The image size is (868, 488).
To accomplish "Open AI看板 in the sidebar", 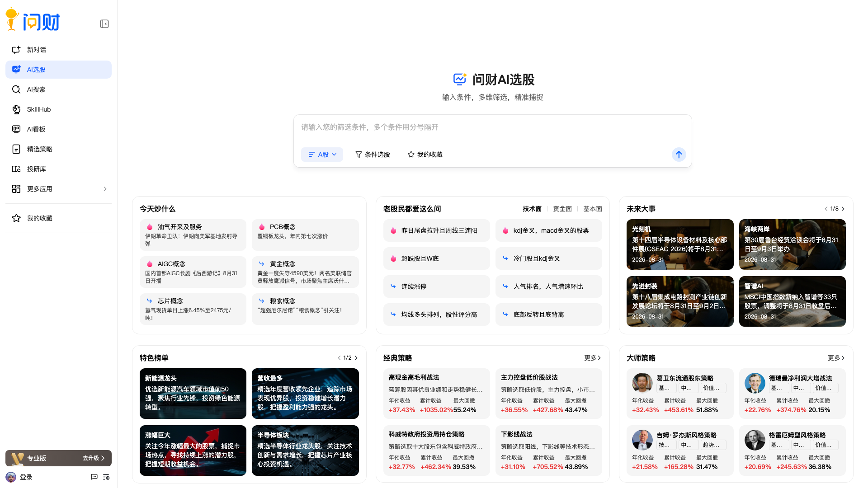I will coord(58,129).
